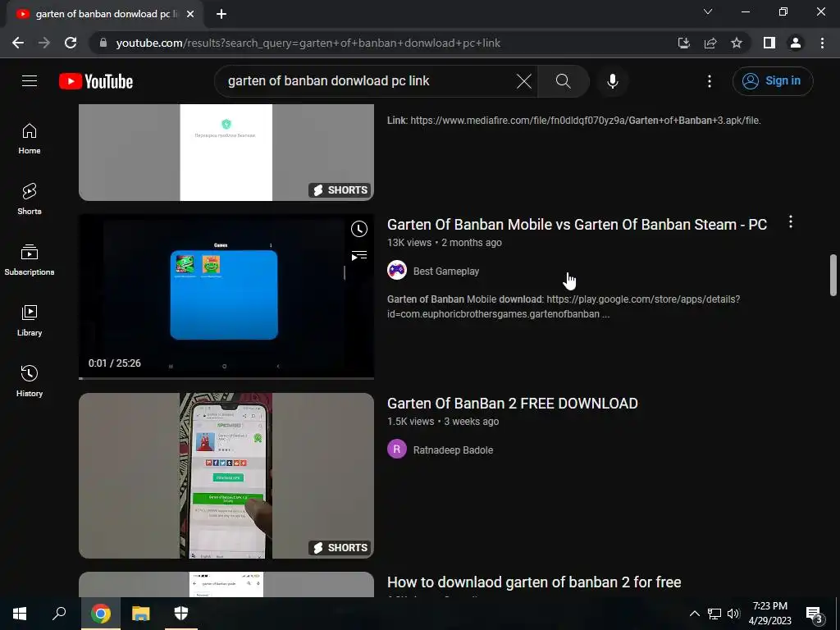Share this page icon
840x630 pixels.
coord(710,43)
